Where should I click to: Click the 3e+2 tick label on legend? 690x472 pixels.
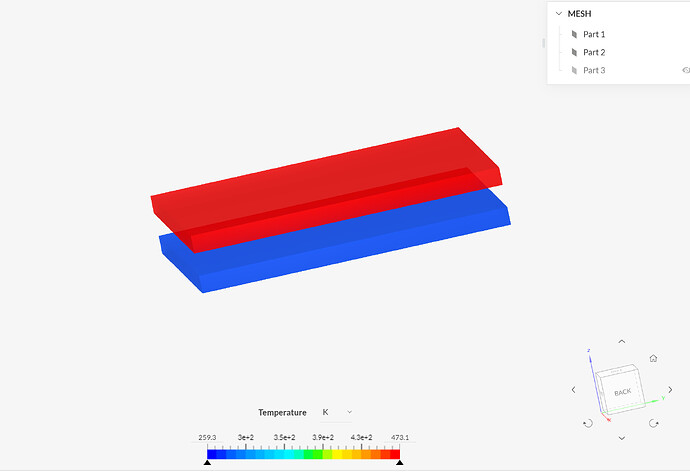coord(246,437)
